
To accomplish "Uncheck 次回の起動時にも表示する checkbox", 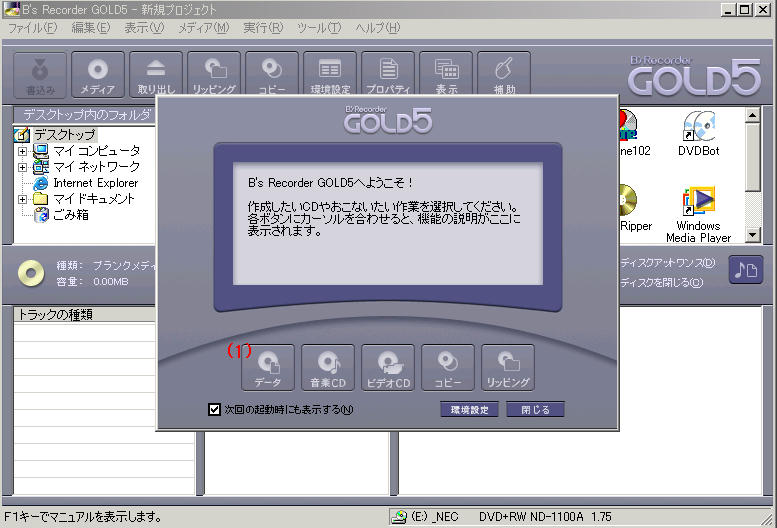I will click(x=214, y=410).
